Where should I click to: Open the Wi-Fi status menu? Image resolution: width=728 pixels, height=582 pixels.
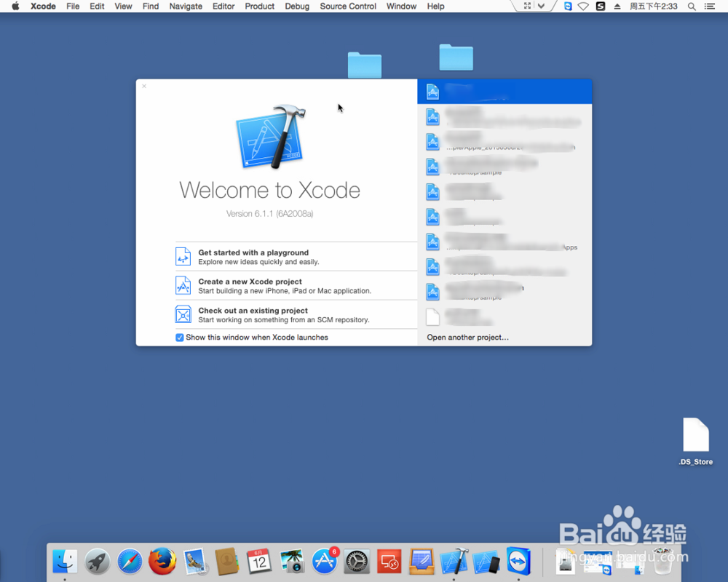584,6
